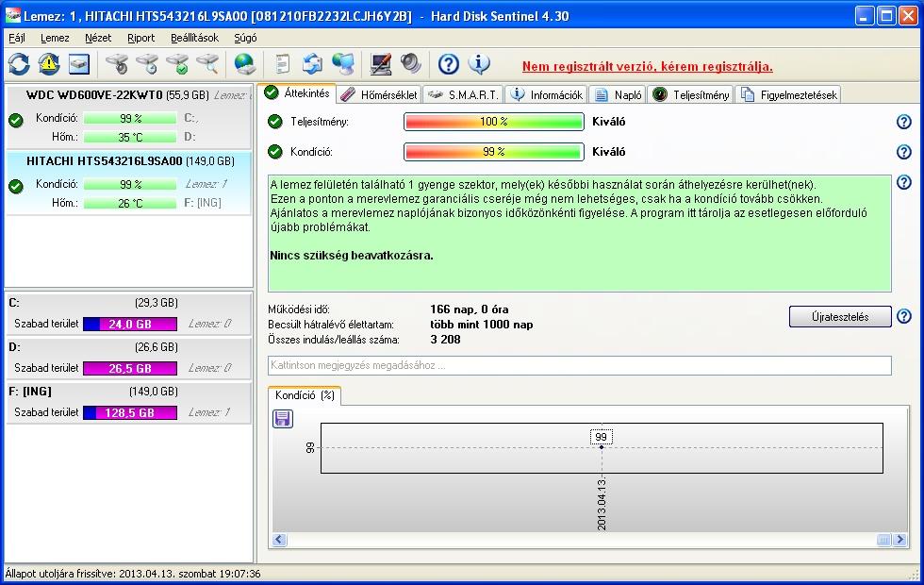924x585 pixels.
Task: Click the HITACHI temperature 26 °C bar
Action: [130, 203]
